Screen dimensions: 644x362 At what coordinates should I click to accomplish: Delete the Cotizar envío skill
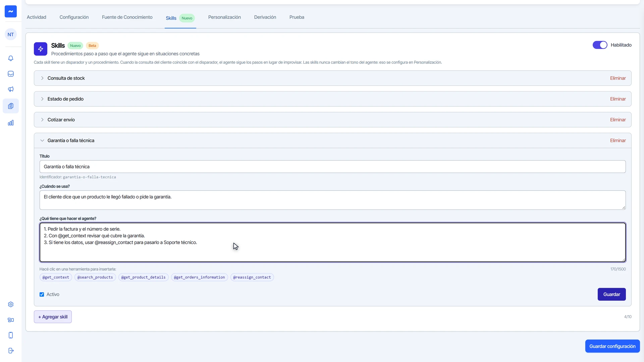(x=618, y=120)
